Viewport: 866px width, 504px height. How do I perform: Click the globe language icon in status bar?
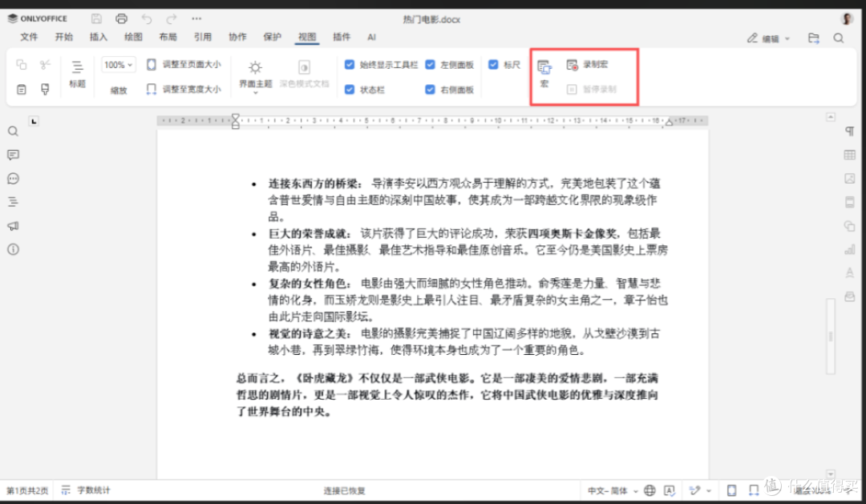pyautogui.click(x=650, y=490)
